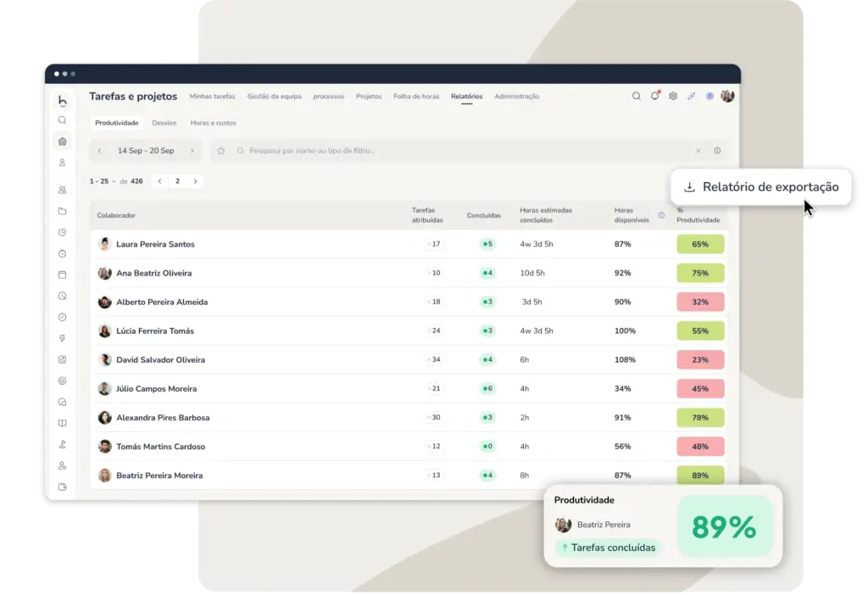Screen dimensions: 868x595
Task: Open the target goals icon in sidebar
Action: coord(63,381)
